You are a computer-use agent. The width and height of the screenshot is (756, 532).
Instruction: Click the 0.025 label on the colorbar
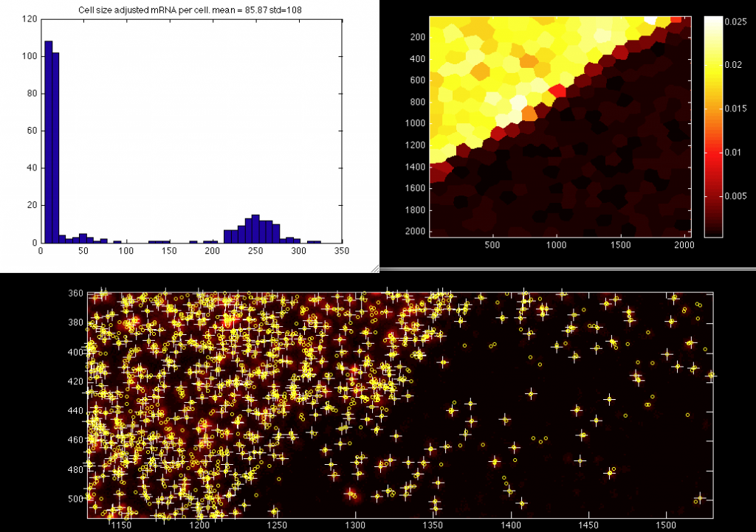736,21
